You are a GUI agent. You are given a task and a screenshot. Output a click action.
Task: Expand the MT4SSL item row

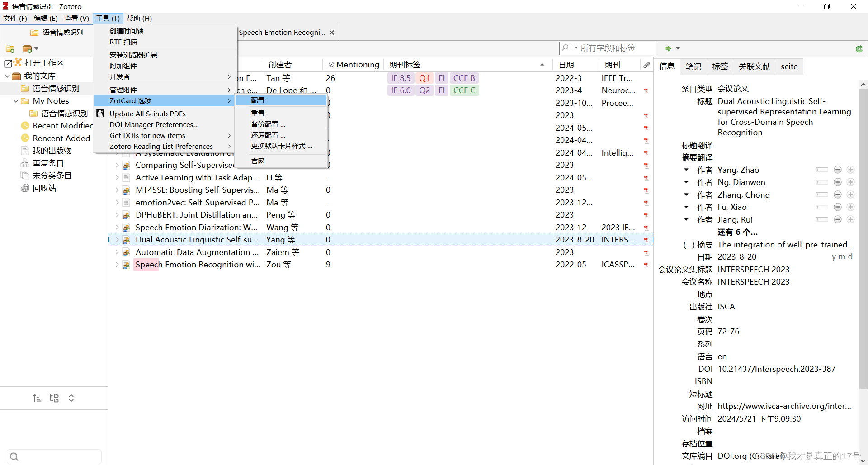tap(117, 190)
